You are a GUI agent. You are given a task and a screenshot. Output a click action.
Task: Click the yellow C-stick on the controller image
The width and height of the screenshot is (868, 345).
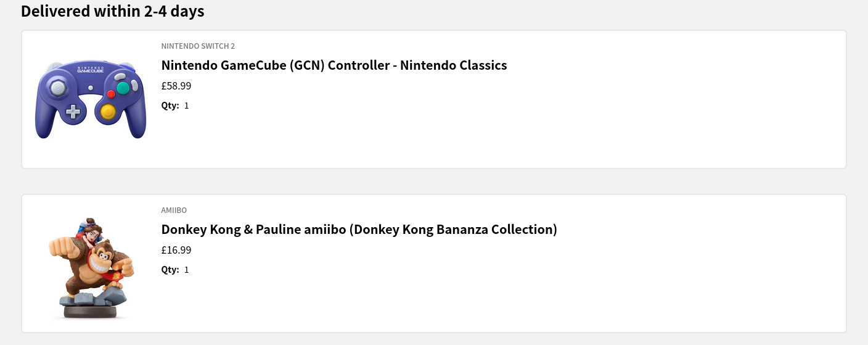click(108, 112)
